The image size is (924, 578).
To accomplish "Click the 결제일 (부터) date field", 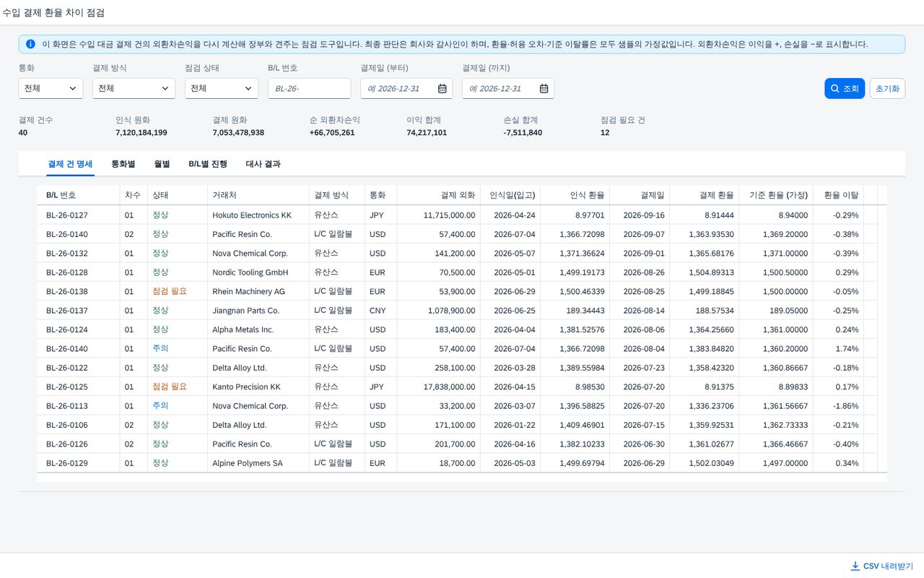I will pyautogui.click(x=406, y=88).
